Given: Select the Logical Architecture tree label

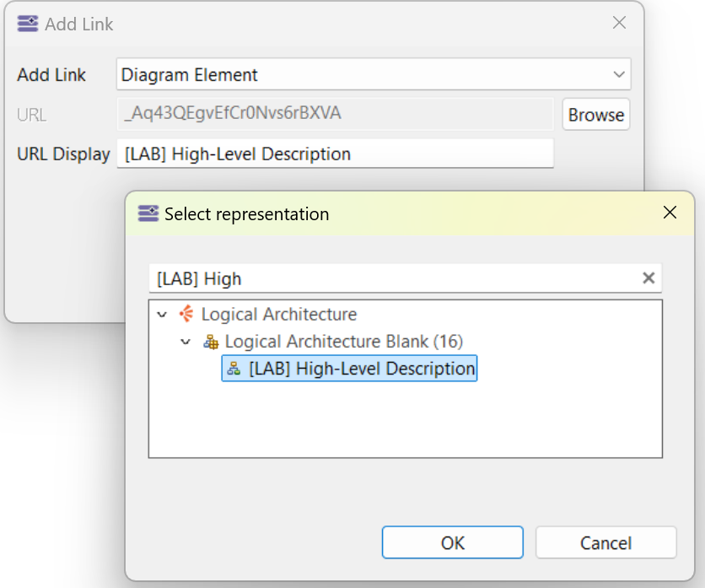Looking at the screenshot, I should coord(278,315).
